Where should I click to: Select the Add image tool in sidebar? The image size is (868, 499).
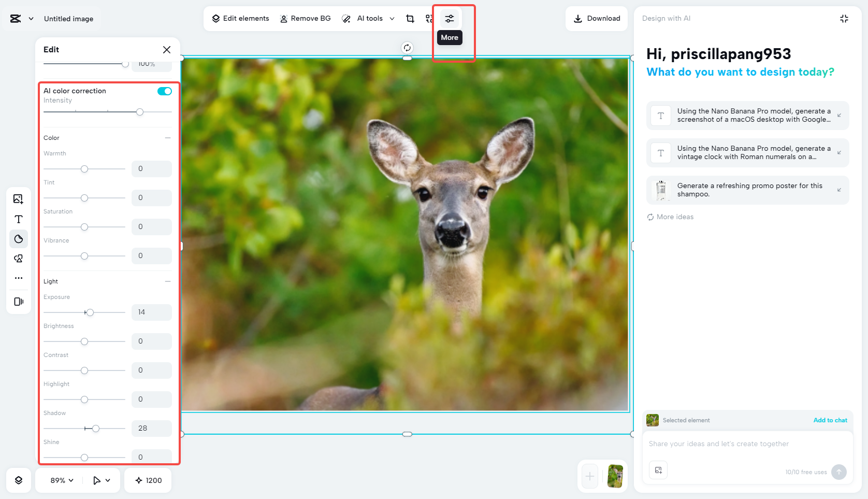(x=18, y=199)
